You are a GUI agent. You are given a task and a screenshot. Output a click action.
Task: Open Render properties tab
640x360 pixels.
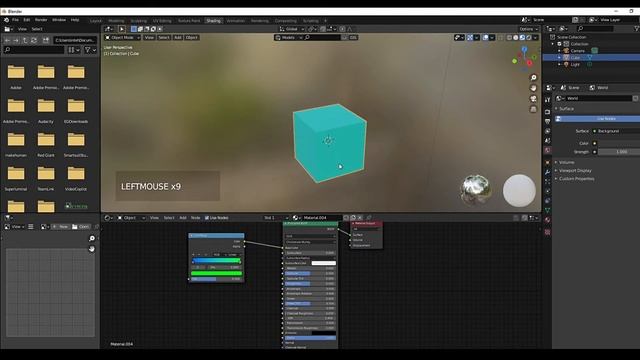coord(547,111)
